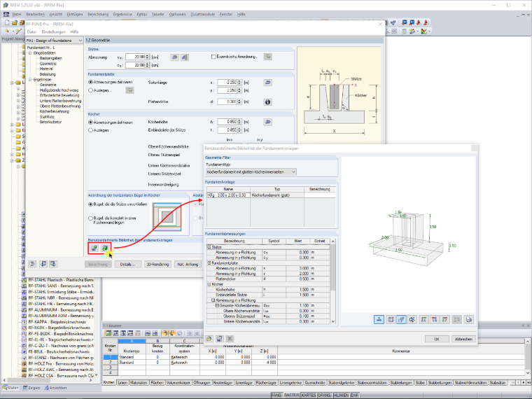Click the Berechnung button in RF-FUND footer

[98, 265]
